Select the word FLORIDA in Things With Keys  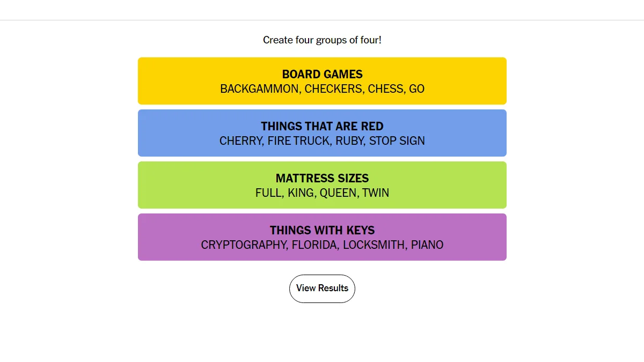tap(314, 245)
